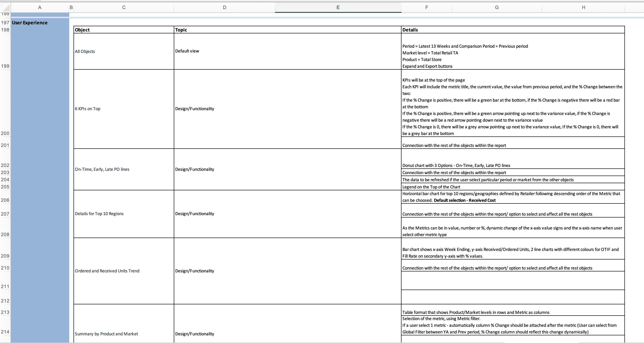Select column C header
The image size is (644, 343).
(124, 7)
